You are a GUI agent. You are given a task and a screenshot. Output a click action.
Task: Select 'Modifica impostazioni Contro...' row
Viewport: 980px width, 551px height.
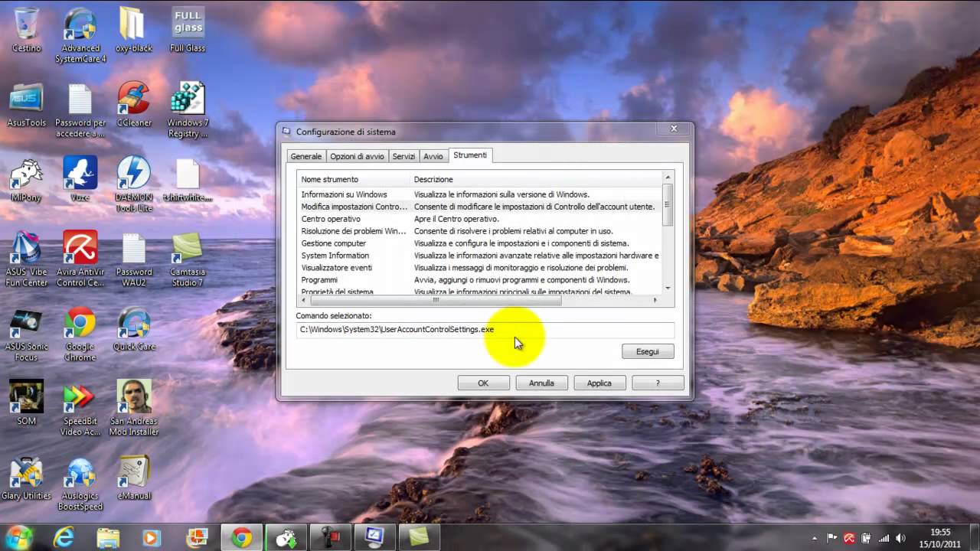(479, 207)
